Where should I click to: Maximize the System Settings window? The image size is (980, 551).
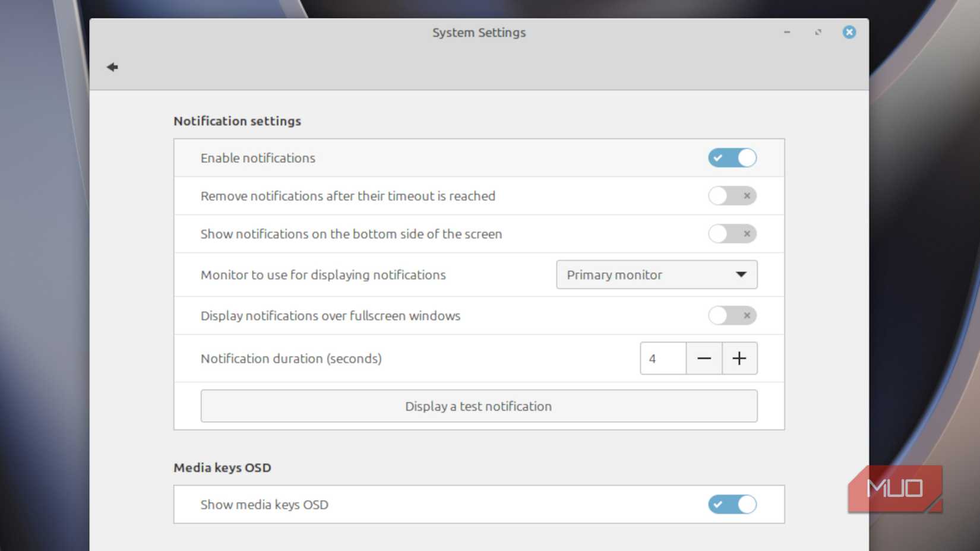coord(818,32)
